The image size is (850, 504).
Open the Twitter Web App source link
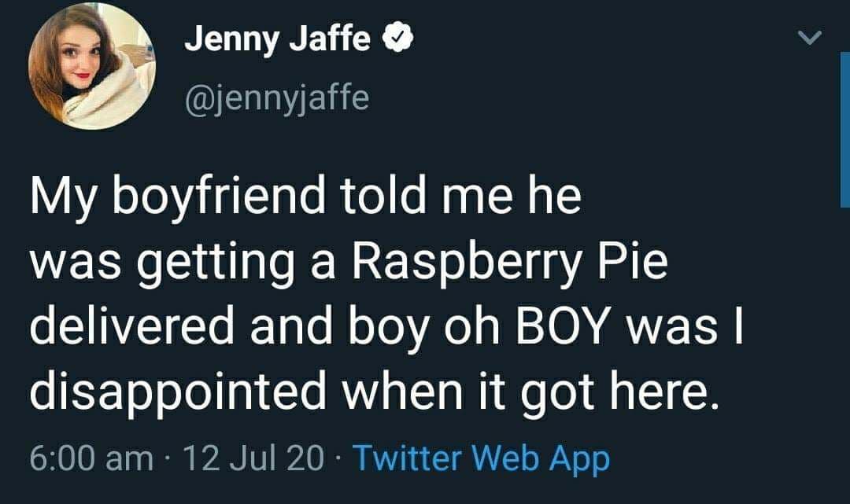[481, 458]
